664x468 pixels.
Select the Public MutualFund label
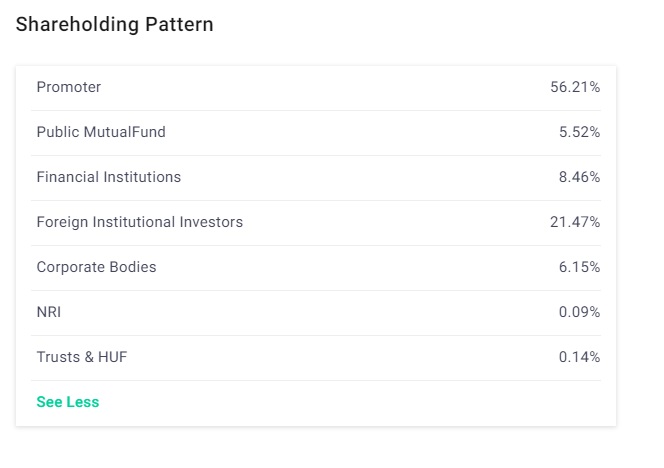point(101,132)
